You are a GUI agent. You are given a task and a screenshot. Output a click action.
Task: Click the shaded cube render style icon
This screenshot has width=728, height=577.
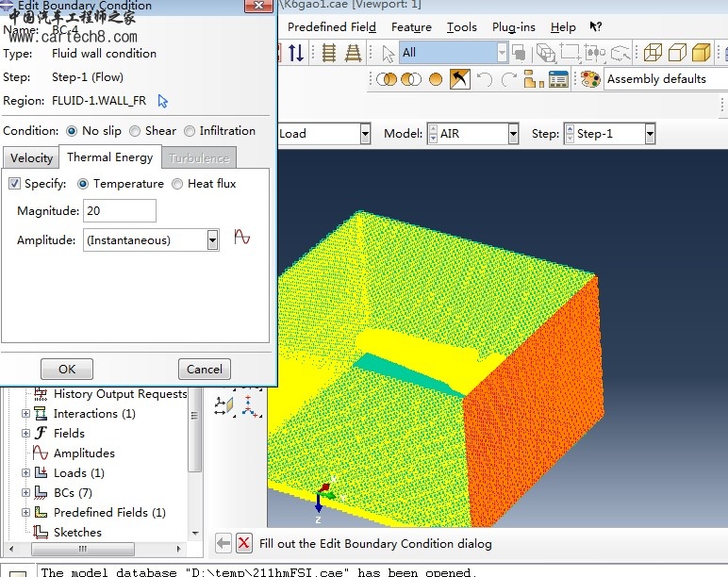(701, 53)
